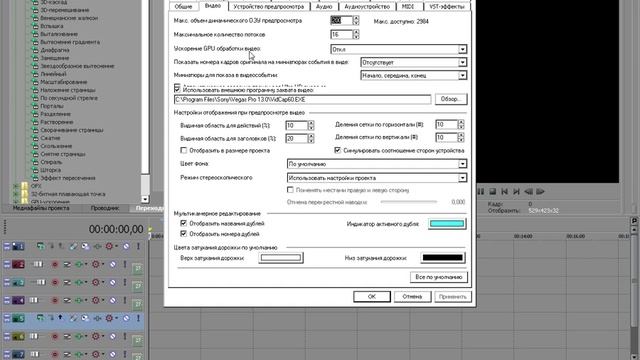This screenshot has height=360, width=640.
Task: Invert phase on audio track 2
Action: [67, 264]
